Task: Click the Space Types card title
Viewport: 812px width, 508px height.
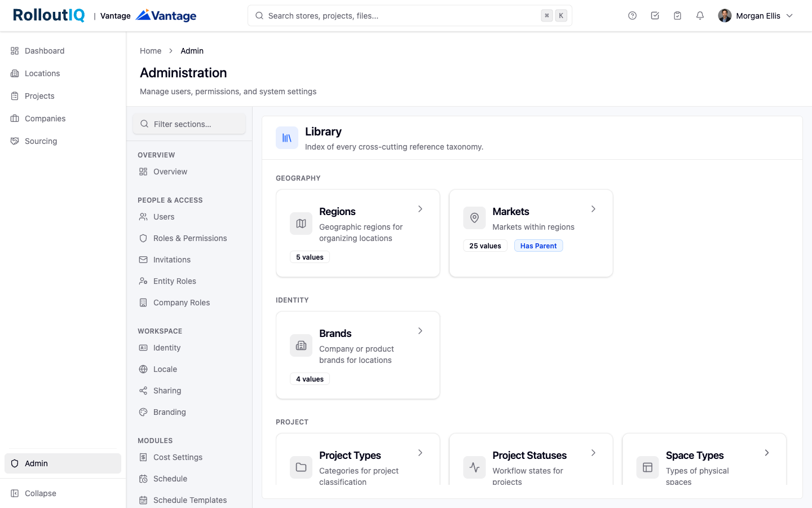Action: [x=695, y=456]
